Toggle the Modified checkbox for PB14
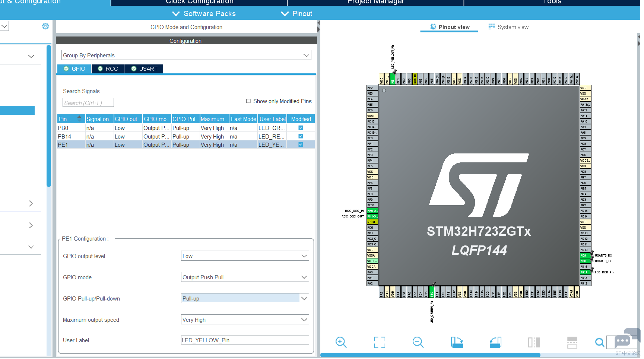 click(x=301, y=136)
